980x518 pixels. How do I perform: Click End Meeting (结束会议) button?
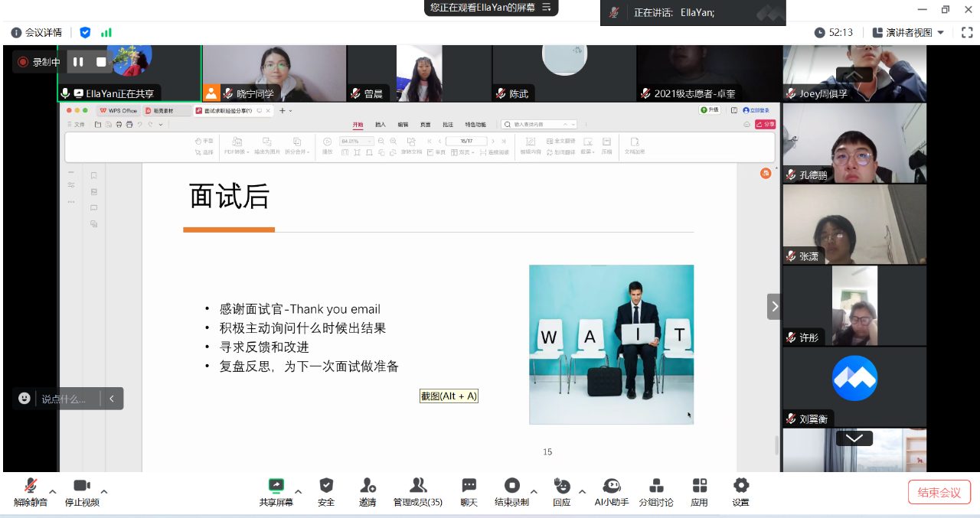click(x=939, y=492)
